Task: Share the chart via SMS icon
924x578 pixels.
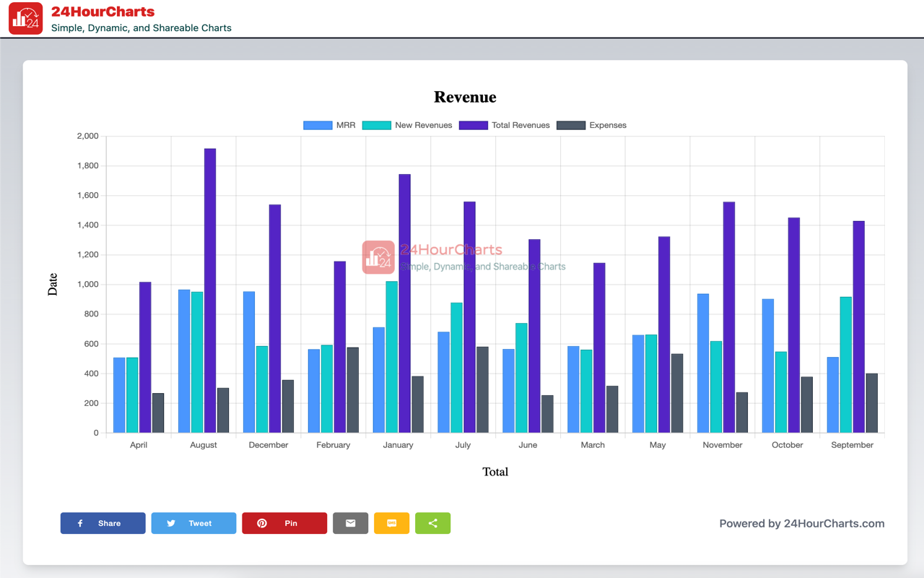Action: pos(391,523)
